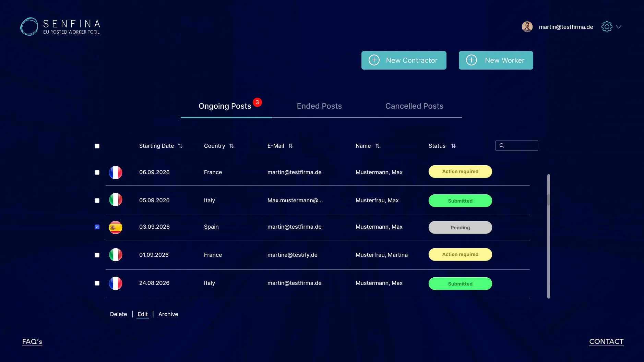Click the Musterfrau, Martina name cell
This screenshot has height=362, width=644.
click(x=381, y=255)
